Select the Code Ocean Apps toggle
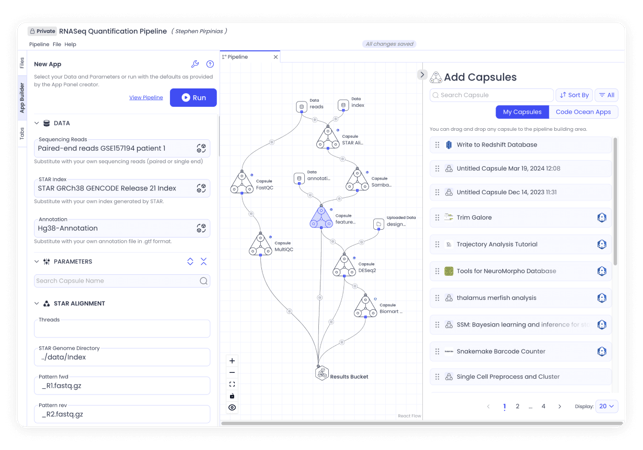643x450 pixels. tap(583, 112)
